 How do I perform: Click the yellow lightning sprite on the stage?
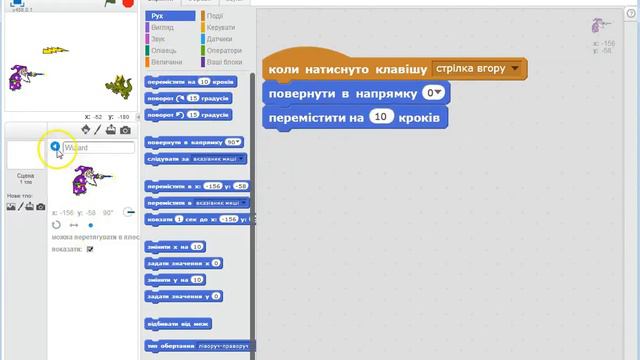[56, 50]
